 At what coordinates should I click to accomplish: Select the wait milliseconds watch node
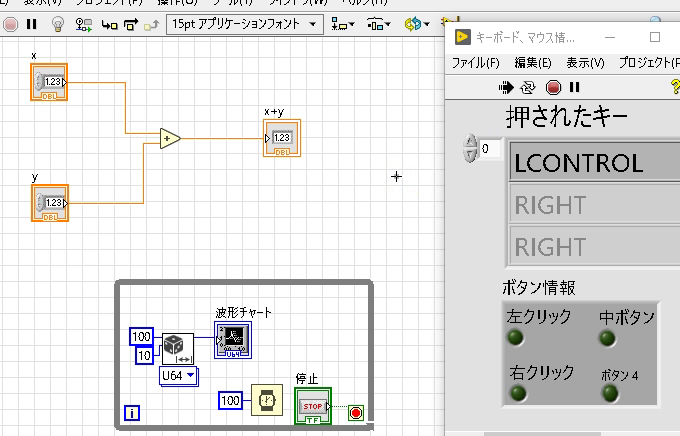267,400
